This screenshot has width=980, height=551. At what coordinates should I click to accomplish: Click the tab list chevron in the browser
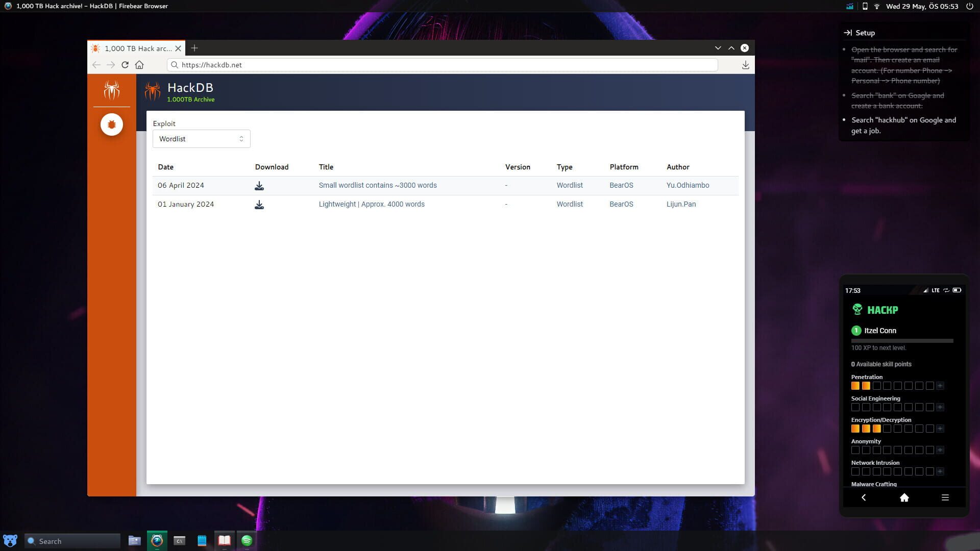[x=718, y=47]
